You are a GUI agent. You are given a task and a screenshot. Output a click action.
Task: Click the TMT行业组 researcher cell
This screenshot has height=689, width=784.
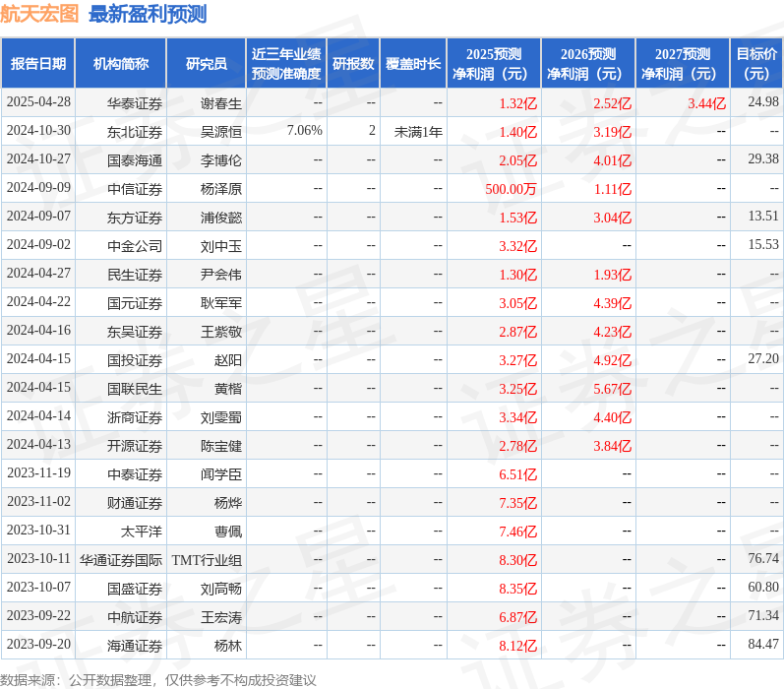(207, 559)
